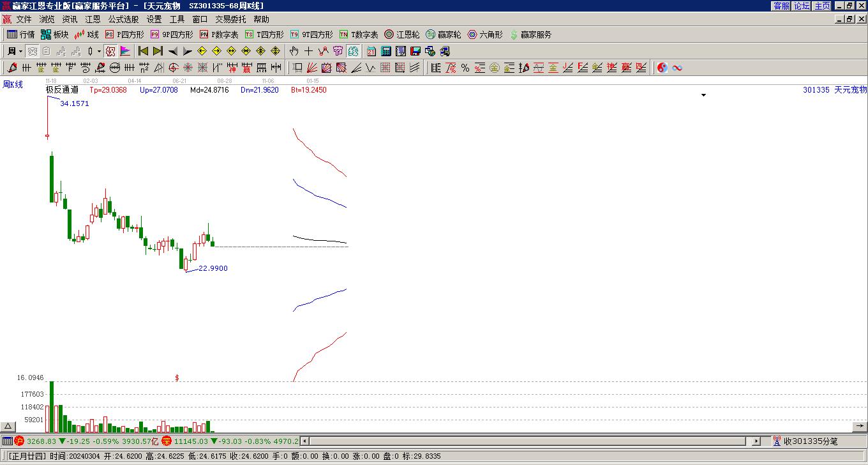
Task: Click the horizontal scrollbar track in status row
Action: coord(527,441)
